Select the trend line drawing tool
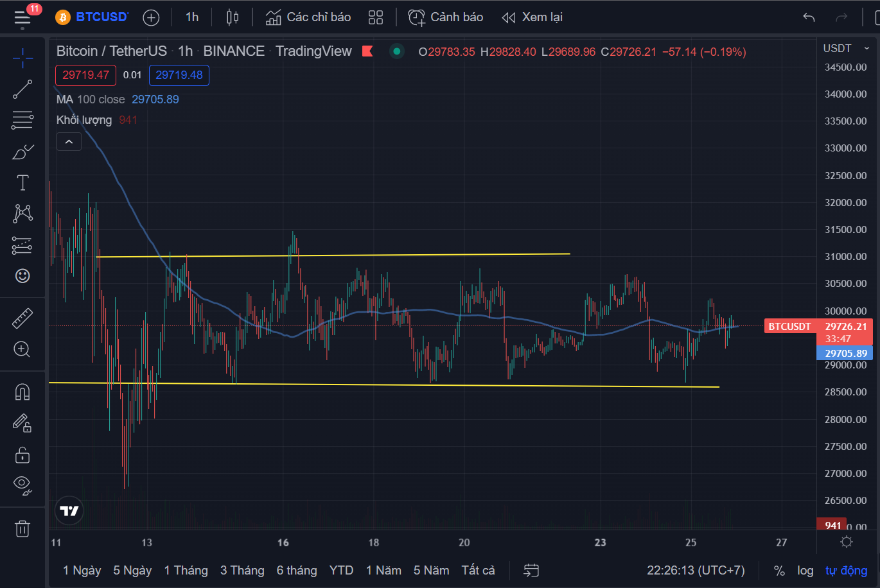The height and width of the screenshot is (588, 880). click(x=22, y=89)
